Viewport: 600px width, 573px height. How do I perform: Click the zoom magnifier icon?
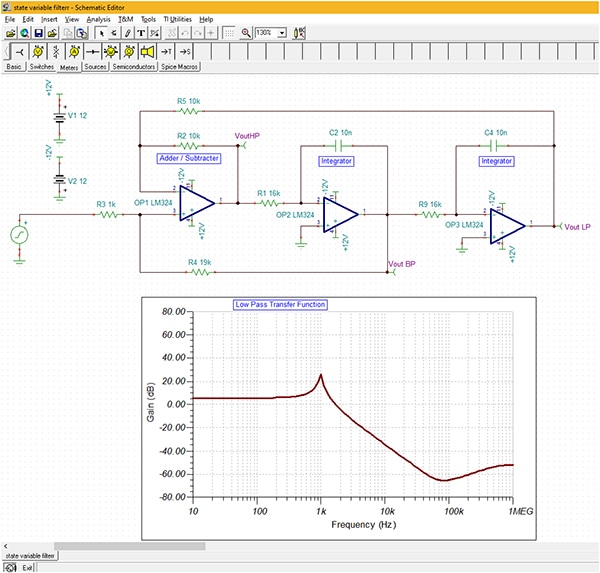pos(246,33)
